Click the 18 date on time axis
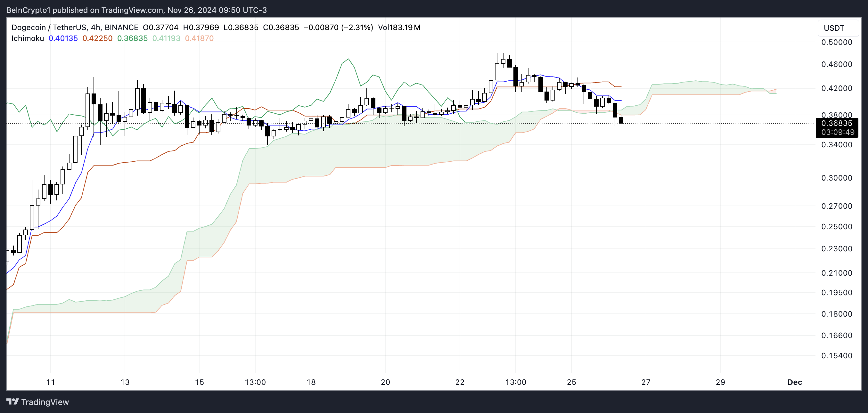 (311, 382)
